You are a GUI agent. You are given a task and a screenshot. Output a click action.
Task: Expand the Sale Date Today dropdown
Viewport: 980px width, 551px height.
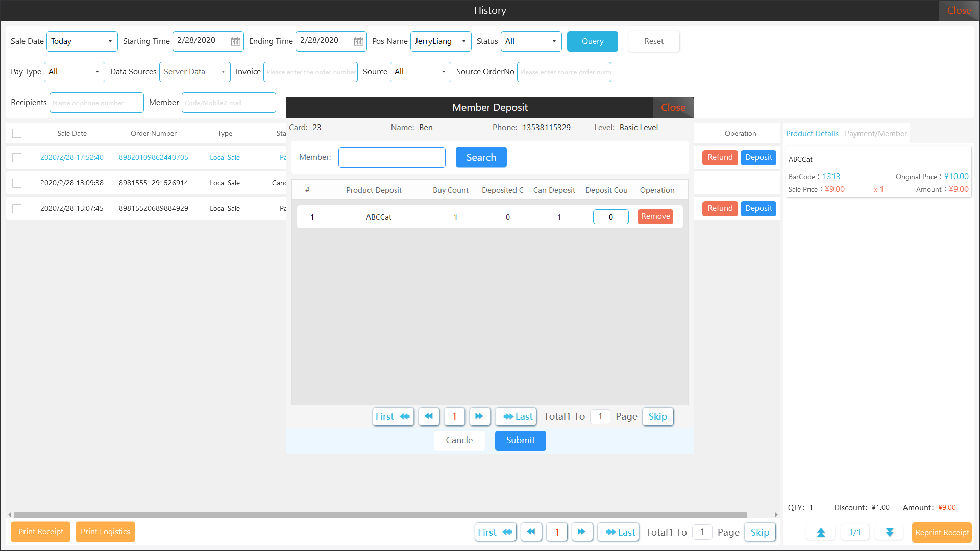tap(82, 41)
